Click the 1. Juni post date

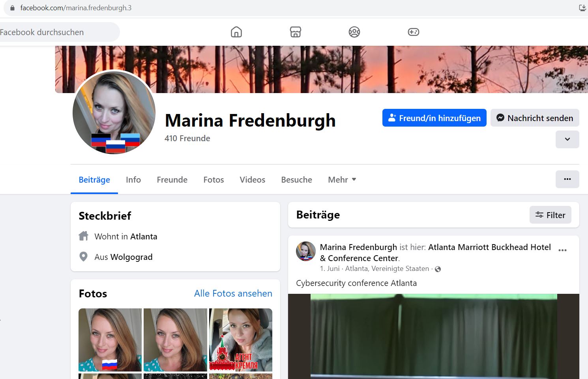(330, 269)
